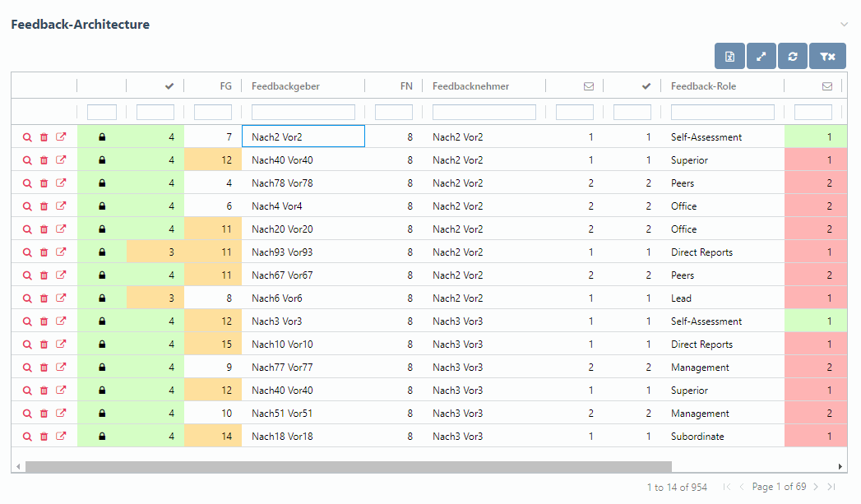Sort by Feedbacknehmer column header

[470, 86]
